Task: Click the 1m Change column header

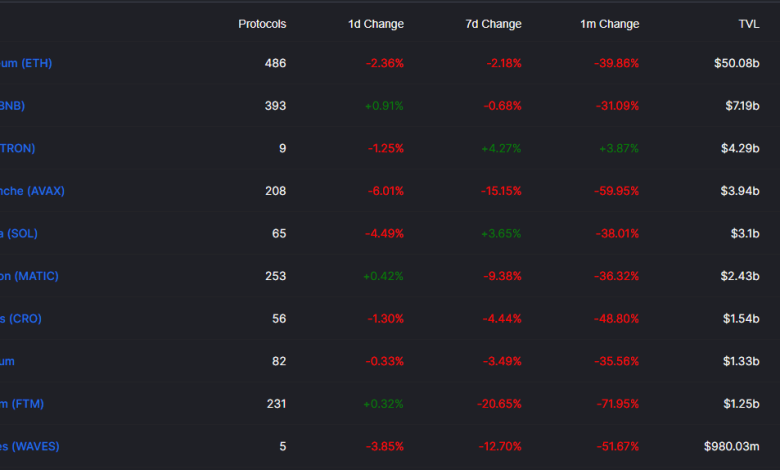Action: pyautogui.click(x=610, y=24)
